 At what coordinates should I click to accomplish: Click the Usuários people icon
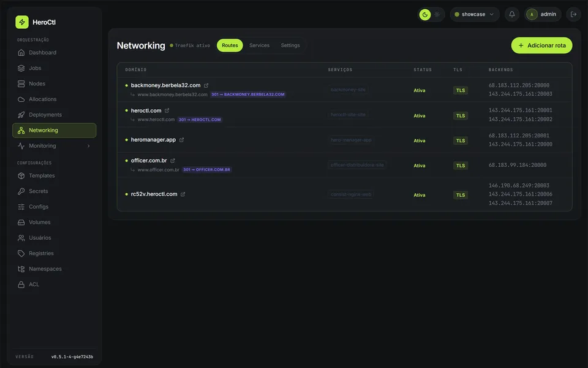pyautogui.click(x=21, y=238)
